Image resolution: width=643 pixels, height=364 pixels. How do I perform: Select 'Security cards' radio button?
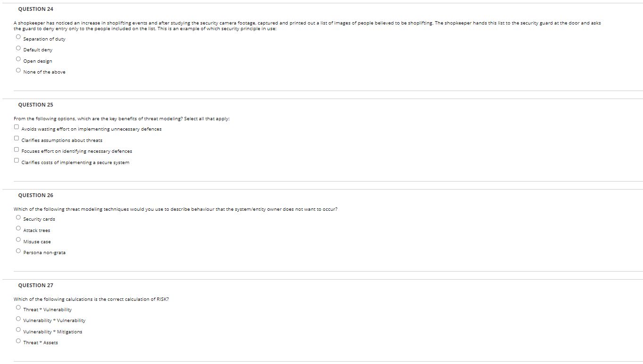point(18,217)
